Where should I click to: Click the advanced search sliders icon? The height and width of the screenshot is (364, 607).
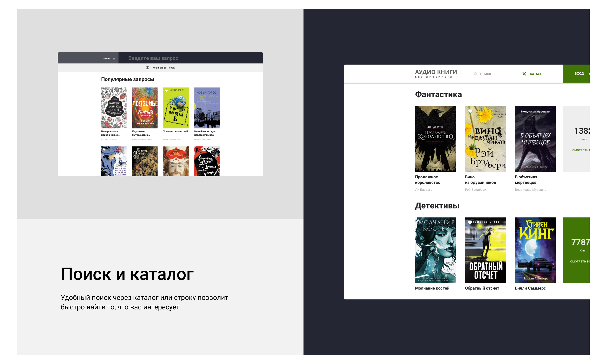pos(147,68)
